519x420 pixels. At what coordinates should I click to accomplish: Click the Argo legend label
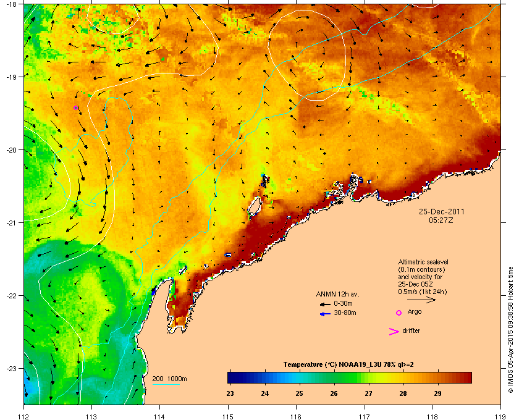(415, 311)
